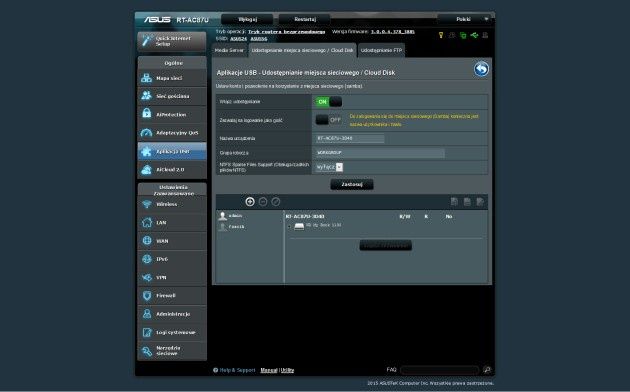Select Aplikacja USB sidebar entry
Screen dimensions: 630x392
[x=172, y=151]
